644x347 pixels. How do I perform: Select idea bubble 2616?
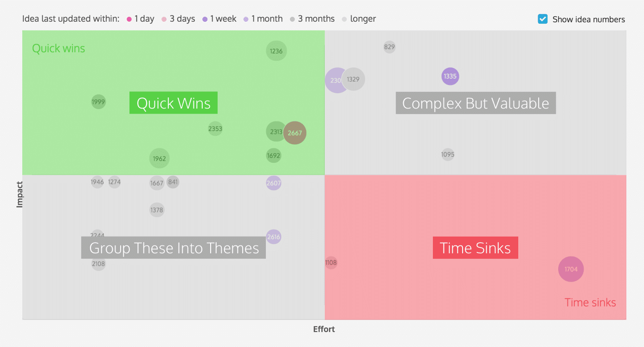coord(274,237)
